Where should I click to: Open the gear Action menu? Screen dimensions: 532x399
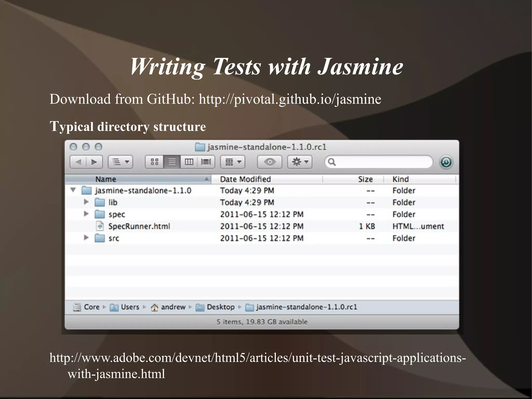pyautogui.click(x=300, y=162)
